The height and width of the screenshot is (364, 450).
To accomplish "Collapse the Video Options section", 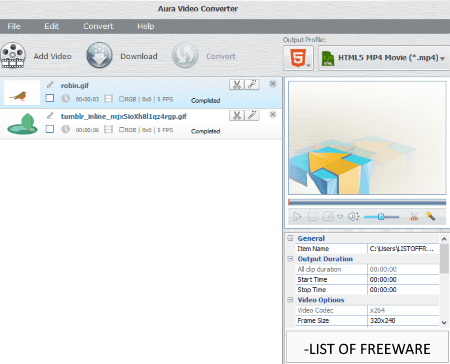I will pos(290,300).
